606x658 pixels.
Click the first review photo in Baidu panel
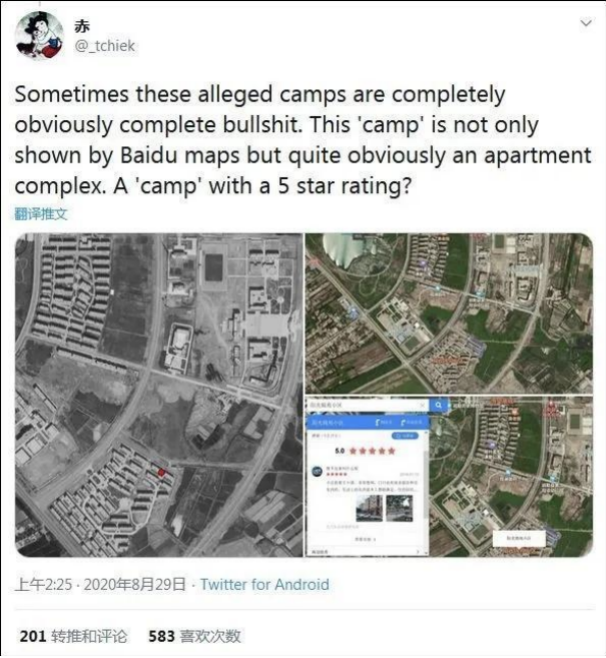click(368, 509)
